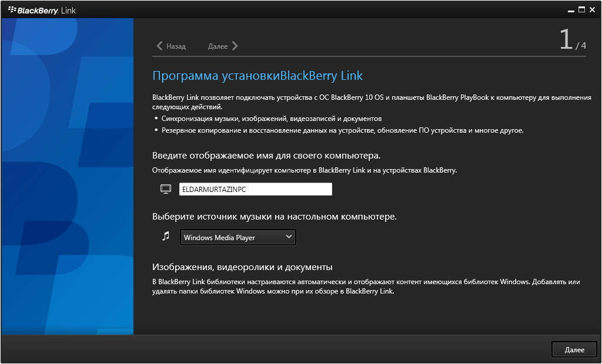Click the text Введите отображаемое имя для своего компьютера
The width and height of the screenshot is (602, 364).
tap(266, 156)
